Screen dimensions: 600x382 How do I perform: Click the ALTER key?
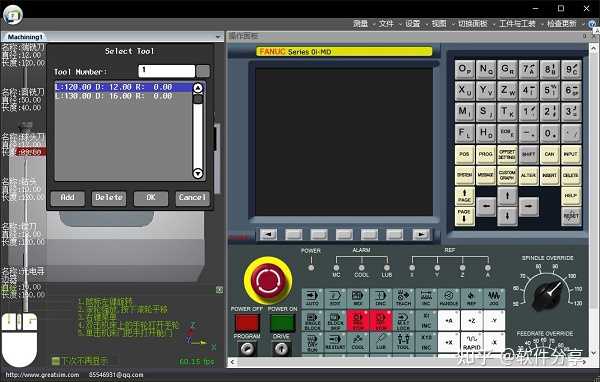(x=528, y=175)
